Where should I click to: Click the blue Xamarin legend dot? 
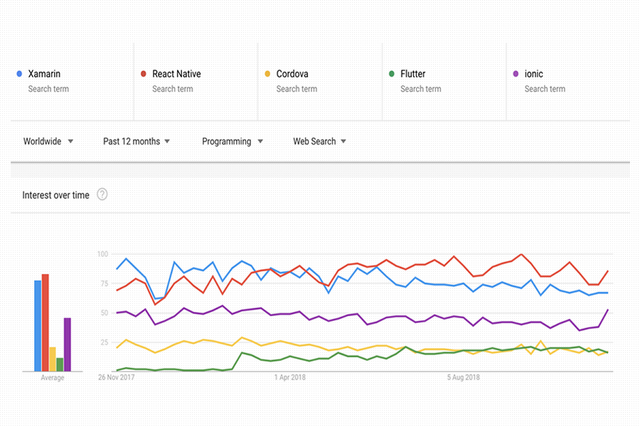[20, 74]
